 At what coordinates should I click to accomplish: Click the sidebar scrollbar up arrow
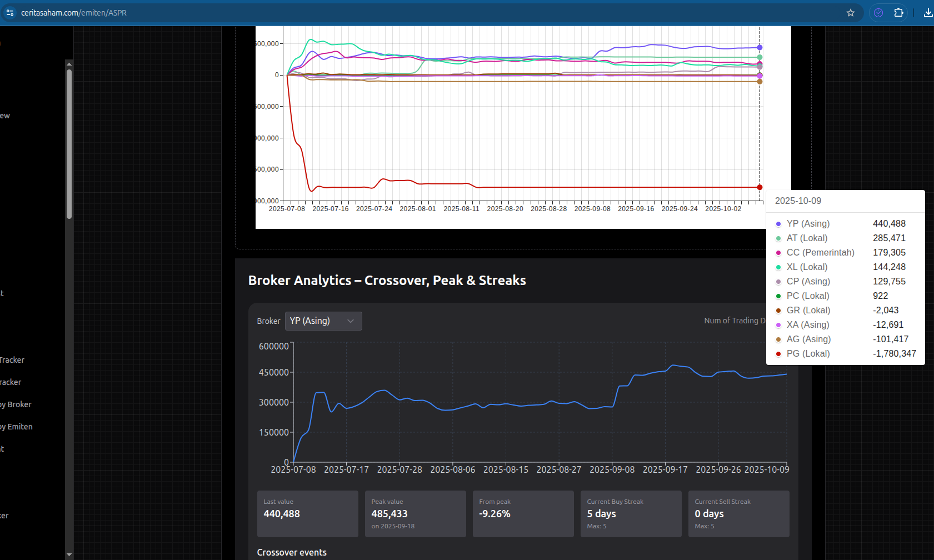(69, 64)
